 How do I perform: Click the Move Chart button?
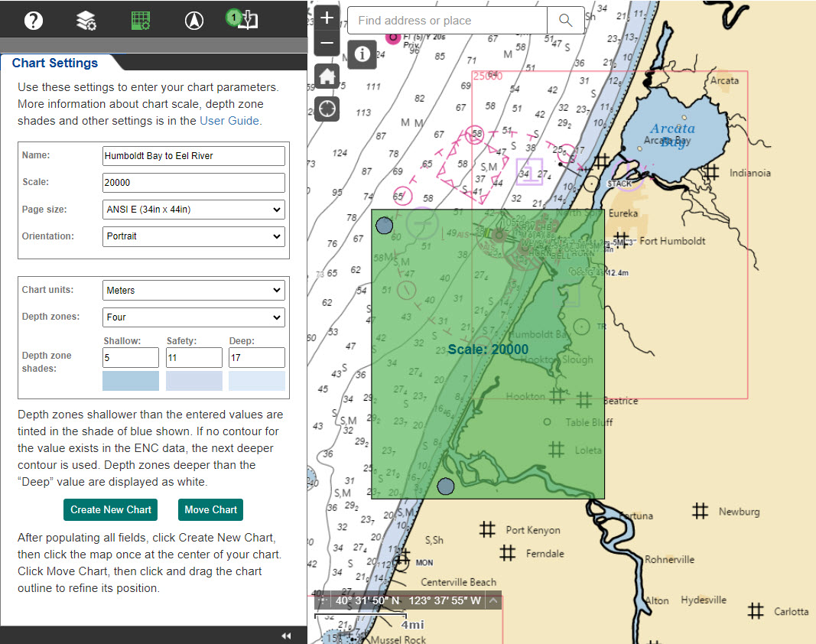pos(210,509)
